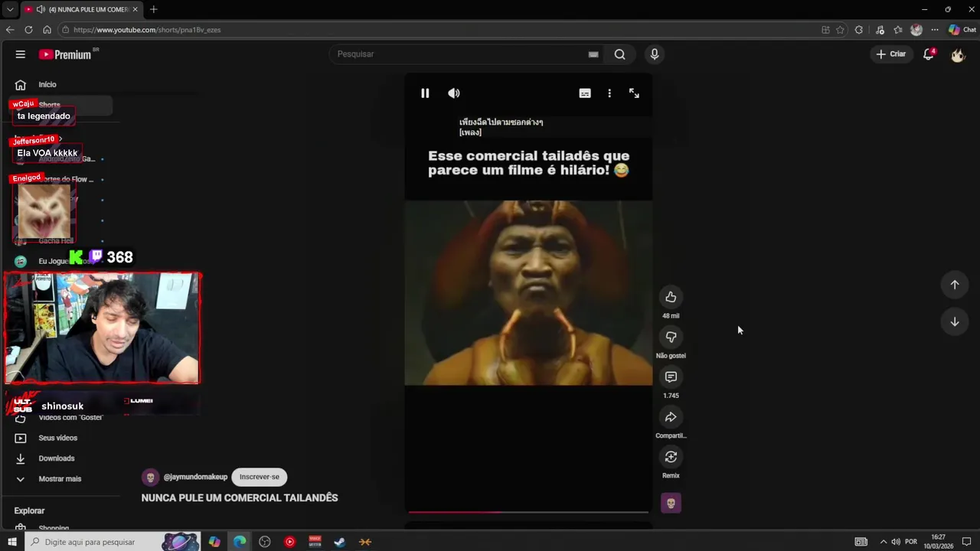The image size is (980, 551).
Task: Subscribe with the Inscrever-se button
Action: pyautogui.click(x=259, y=477)
